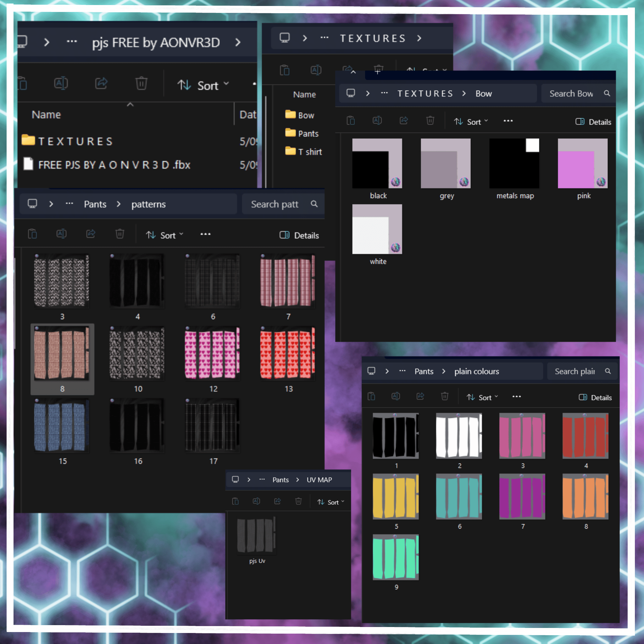The image size is (644, 644).
Task: Click delete trash icon in pjs FREE window
Action: [x=141, y=83]
